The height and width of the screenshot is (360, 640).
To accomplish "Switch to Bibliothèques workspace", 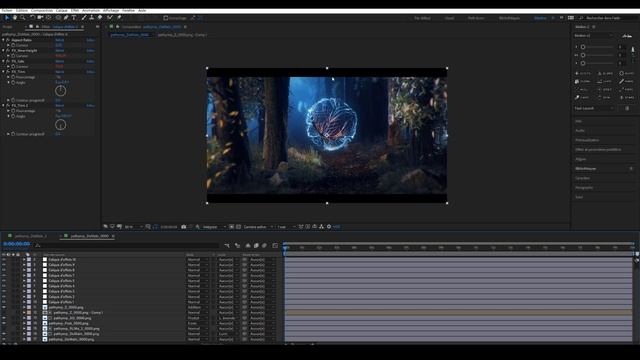I will pos(509,18).
